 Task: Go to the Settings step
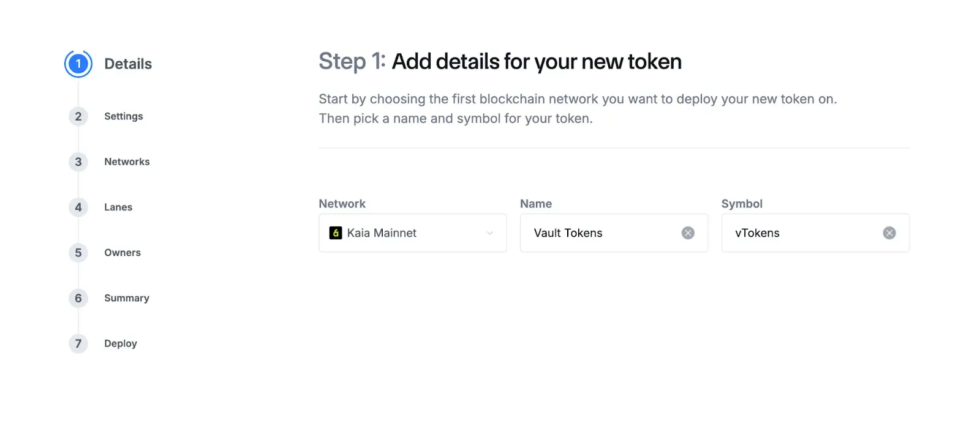pos(124,116)
